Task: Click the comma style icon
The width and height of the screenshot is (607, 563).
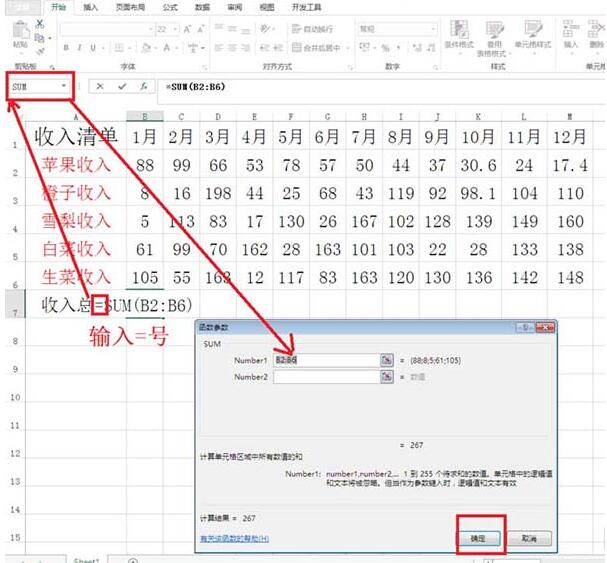Action: [398, 48]
